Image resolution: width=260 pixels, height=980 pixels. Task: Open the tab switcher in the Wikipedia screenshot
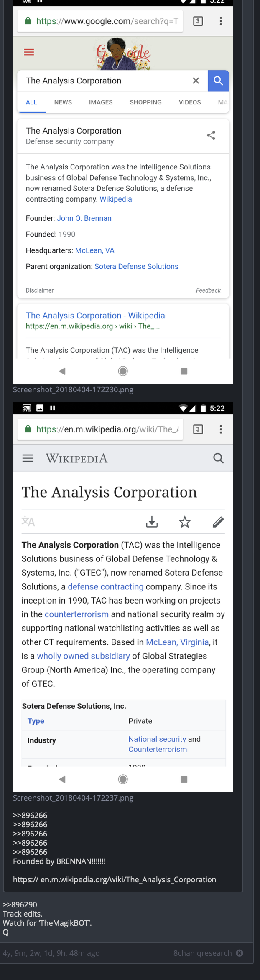(198, 429)
